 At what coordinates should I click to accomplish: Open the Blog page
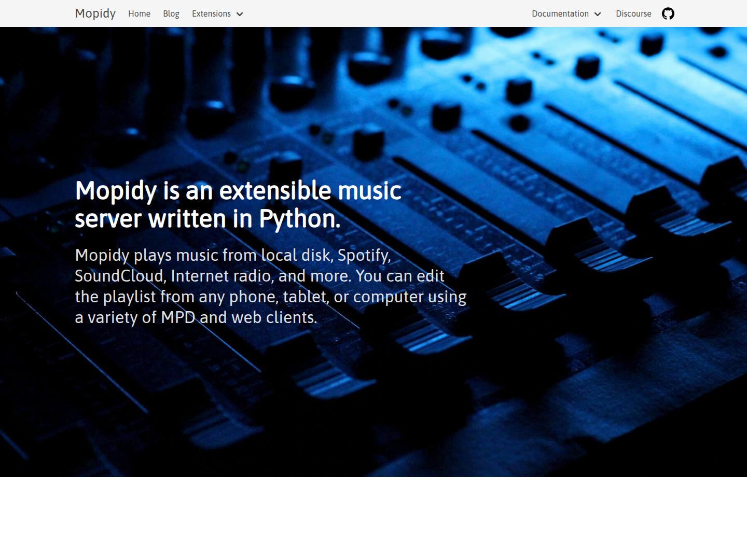[171, 13]
